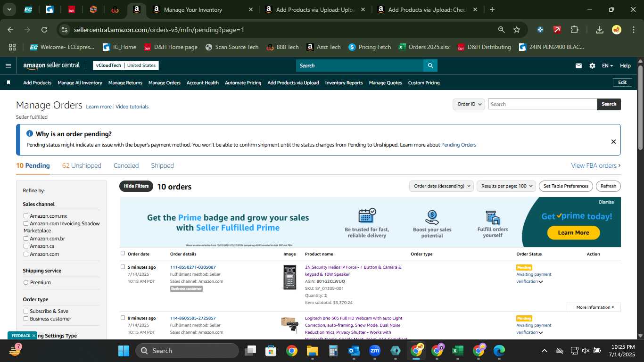Click the bookmark flag icon in navigation bar
The height and width of the screenshot is (362, 644).
coord(8,82)
